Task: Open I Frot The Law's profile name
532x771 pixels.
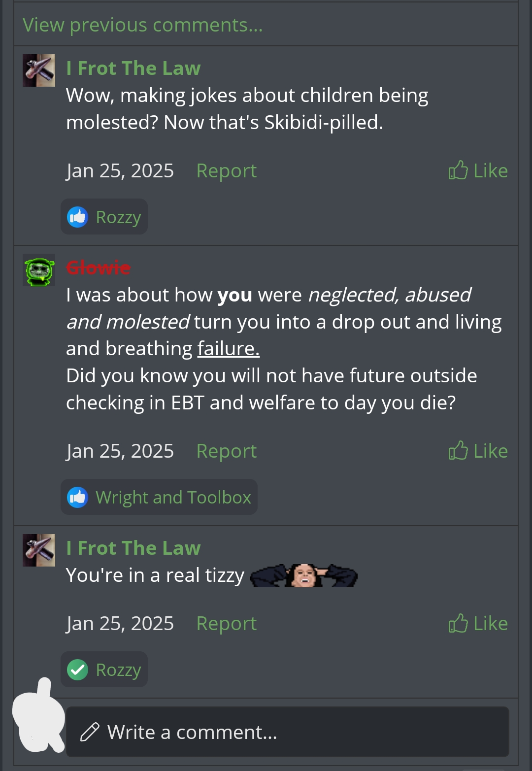Action: coord(133,67)
